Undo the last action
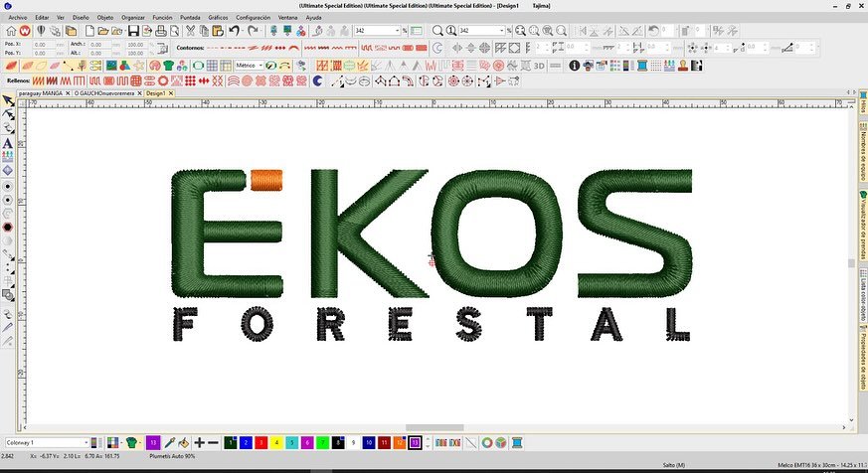The width and height of the screenshot is (868, 473). (235, 31)
